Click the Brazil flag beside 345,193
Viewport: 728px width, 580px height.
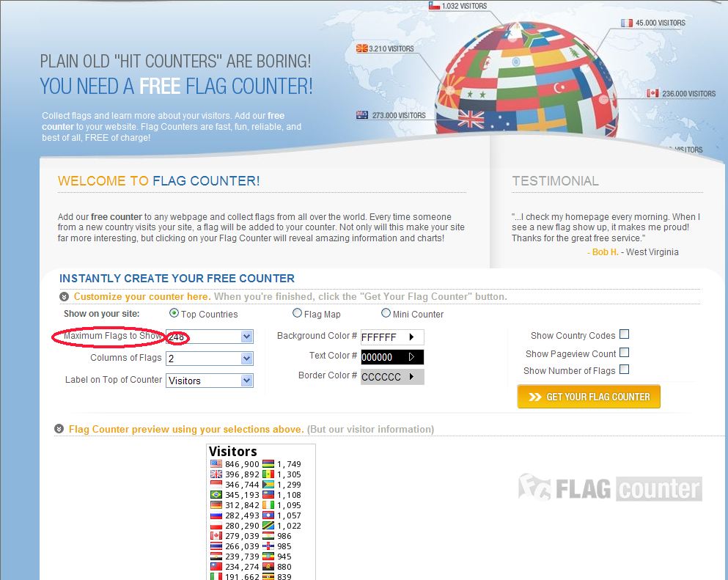pyautogui.click(x=216, y=494)
